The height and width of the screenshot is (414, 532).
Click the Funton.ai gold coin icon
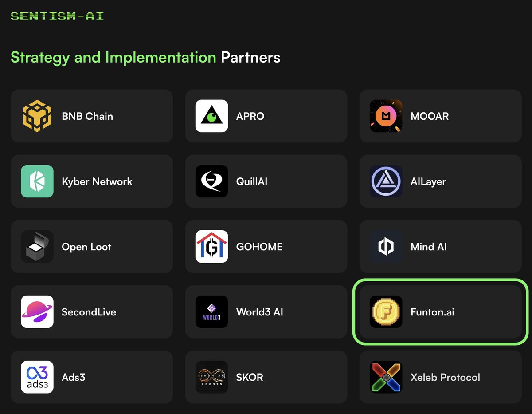(x=386, y=312)
